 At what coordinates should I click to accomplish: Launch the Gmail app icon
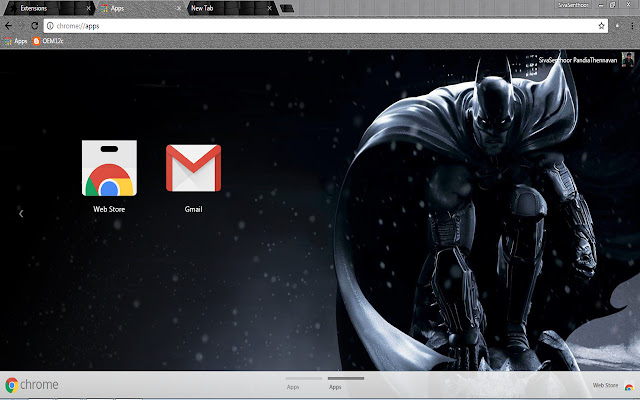[193, 168]
